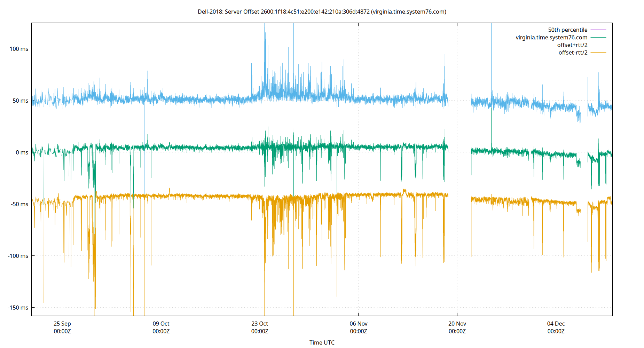Click the "50th percentile" legend entry

pos(567,30)
